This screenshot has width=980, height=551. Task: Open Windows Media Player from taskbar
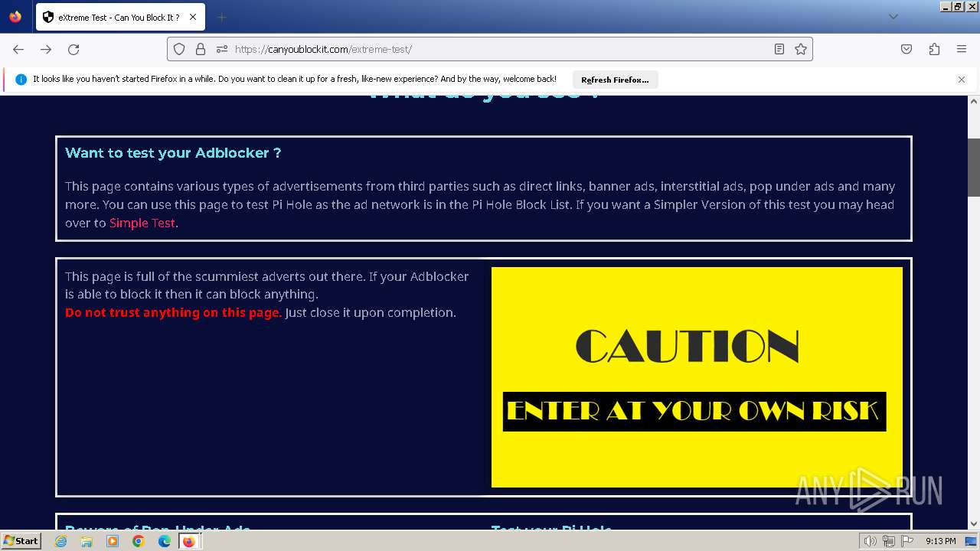coord(113,541)
